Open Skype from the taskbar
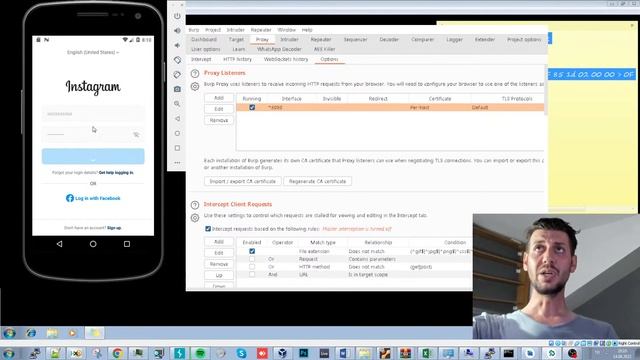This screenshot has height=360, width=640. (241, 353)
